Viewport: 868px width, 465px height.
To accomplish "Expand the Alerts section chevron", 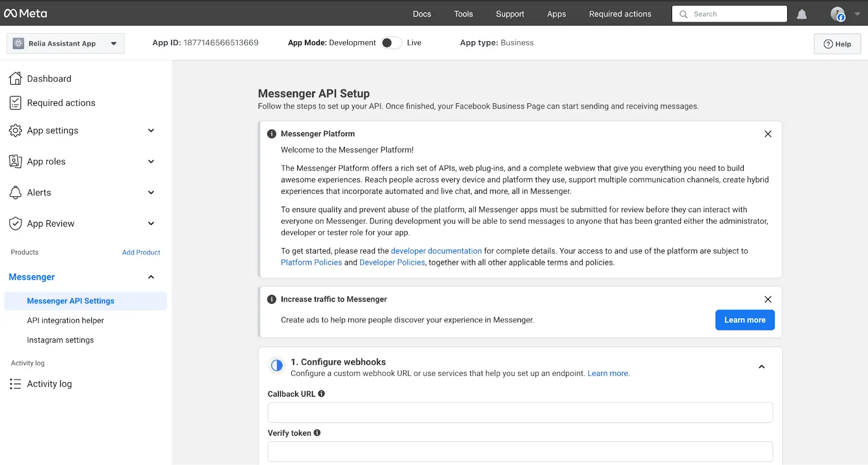I will point(151,193).
